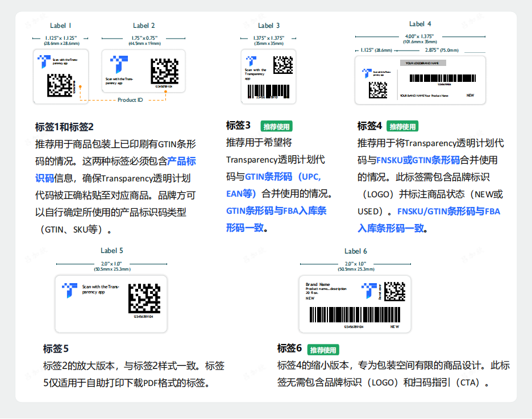Click the Transparency logo on Label 5
This screenshot has width=532, height=419.
(x=69, y=290)
